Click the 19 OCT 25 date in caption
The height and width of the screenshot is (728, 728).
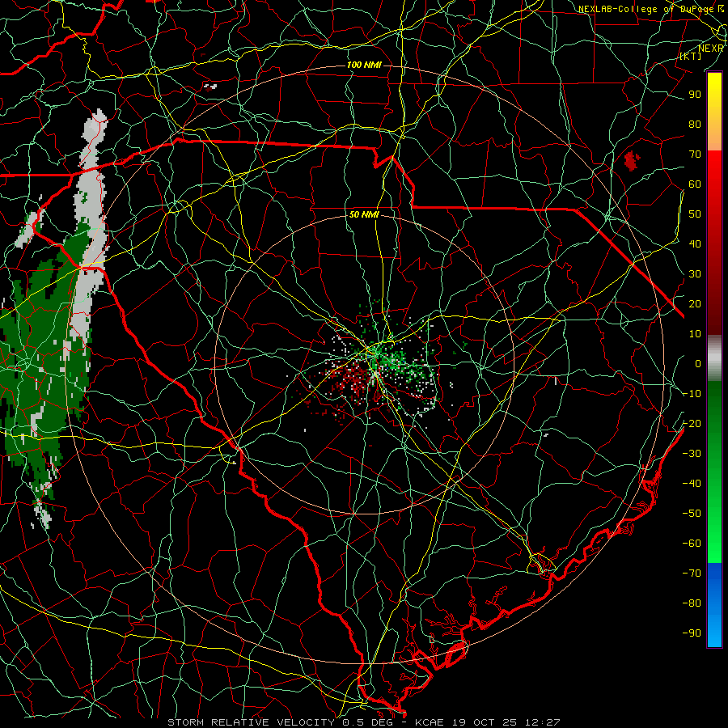483,722
